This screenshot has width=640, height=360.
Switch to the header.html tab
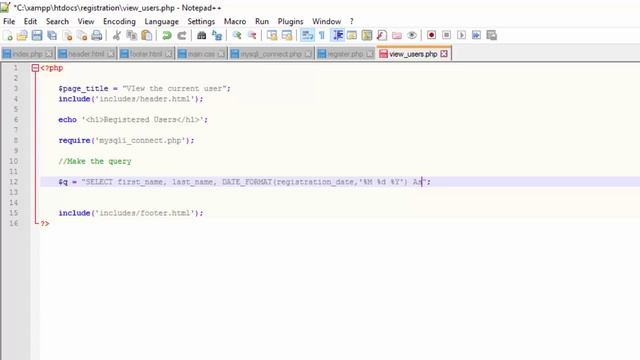pyautogui.click(x=86, y=54)
